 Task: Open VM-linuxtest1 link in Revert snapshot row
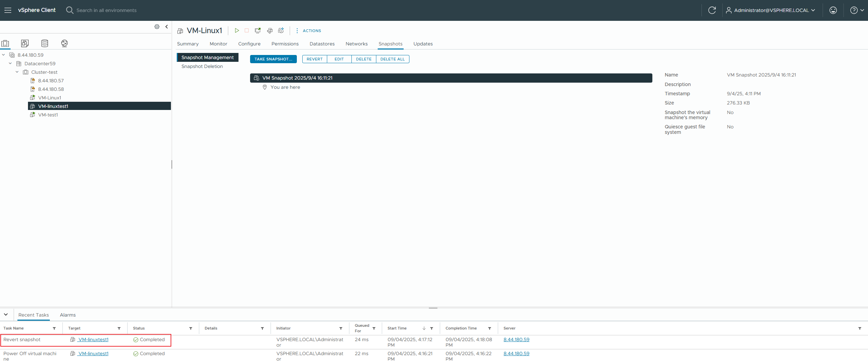[93, 339]
